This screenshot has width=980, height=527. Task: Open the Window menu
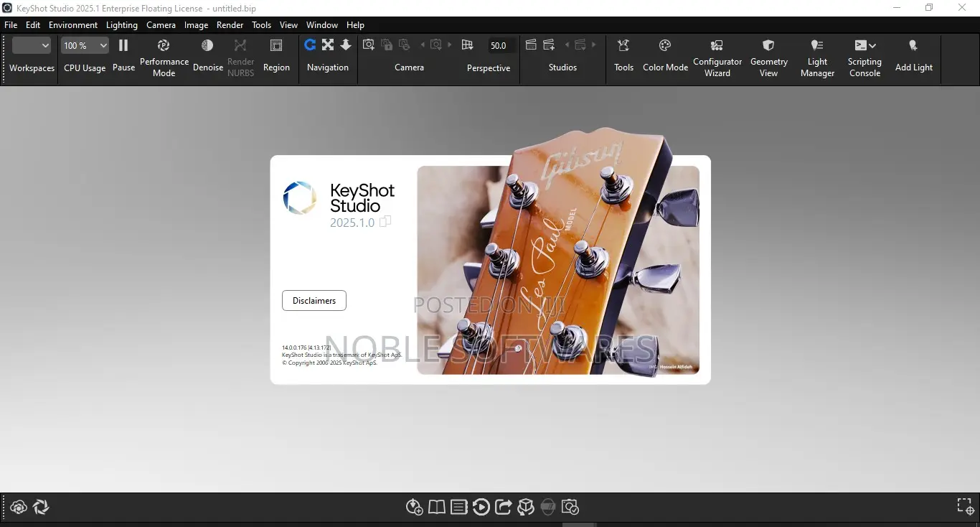coord(322,24)
